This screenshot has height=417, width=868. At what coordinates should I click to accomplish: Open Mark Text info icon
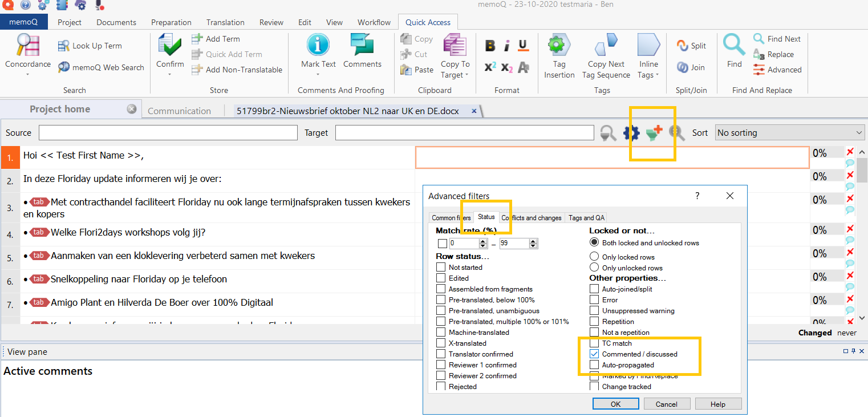pyautogui.click(x=318, y=46)
